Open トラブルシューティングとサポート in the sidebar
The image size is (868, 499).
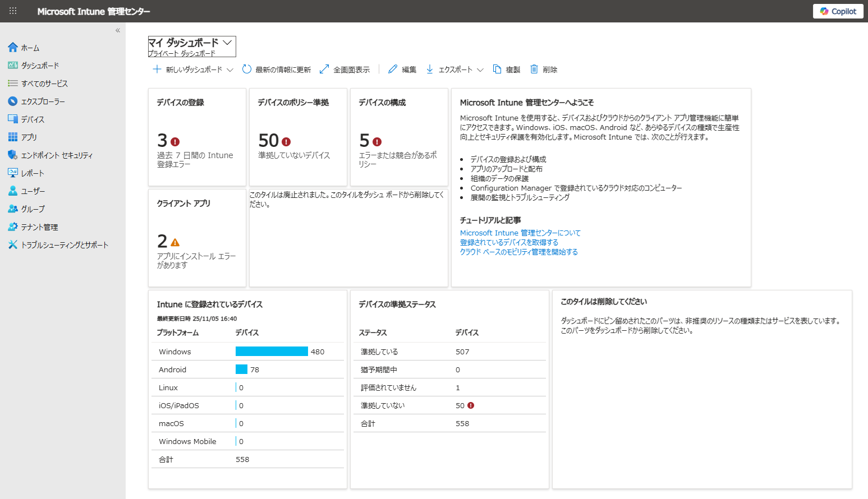[x=64, y=245]
